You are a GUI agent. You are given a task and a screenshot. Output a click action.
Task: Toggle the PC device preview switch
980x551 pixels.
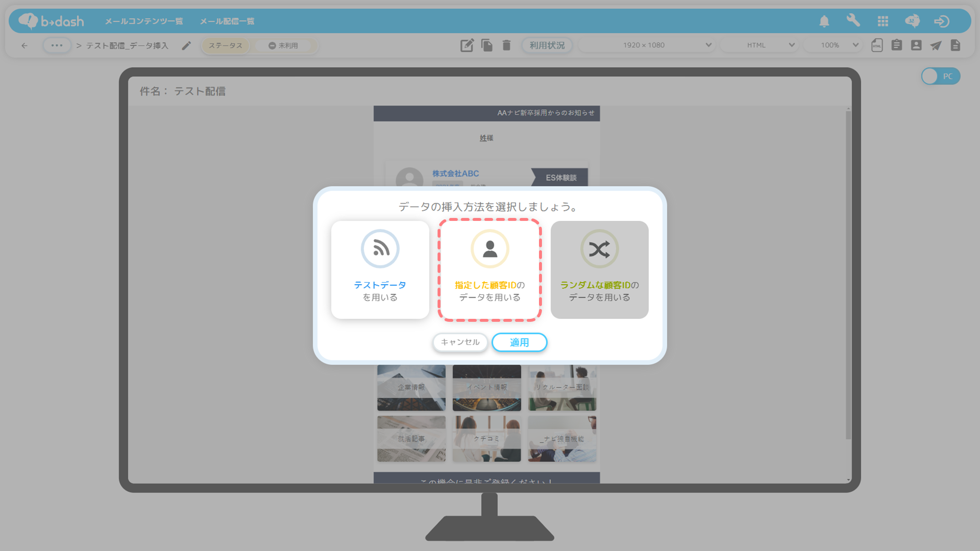click(940, 76)
